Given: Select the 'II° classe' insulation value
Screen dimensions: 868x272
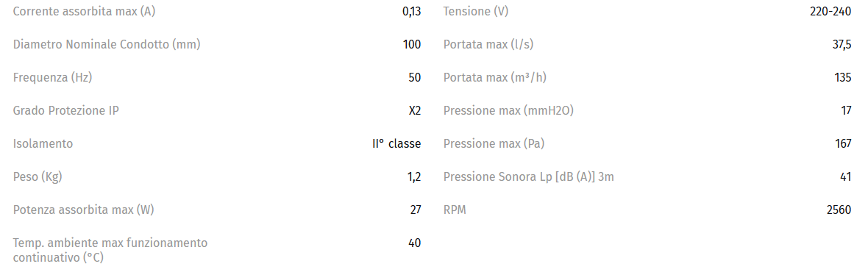Looking at the screenshot, I should click(x=396, y=144).
